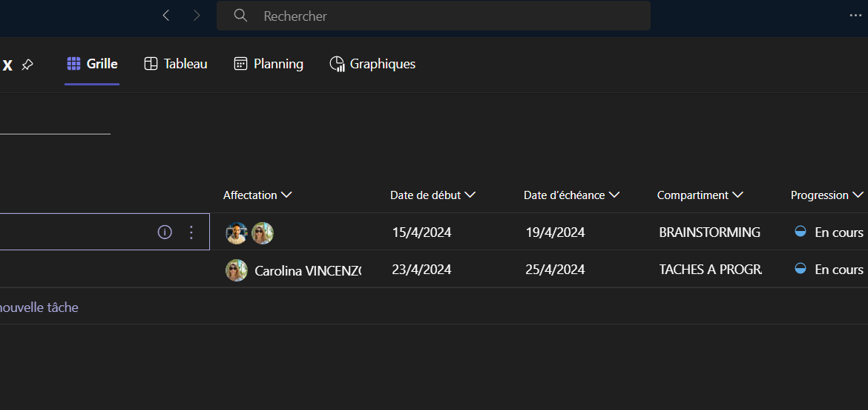The width and height of the screenshot is (868, 410).
Task: Expand the Affectation column dropdown
Action: (286, 195)
